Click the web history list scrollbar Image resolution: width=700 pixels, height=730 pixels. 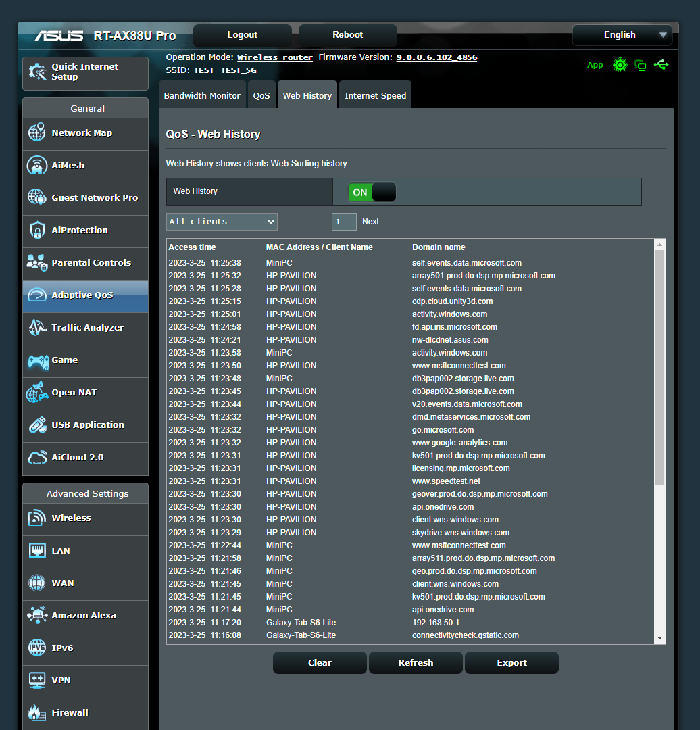pos(659,368)
